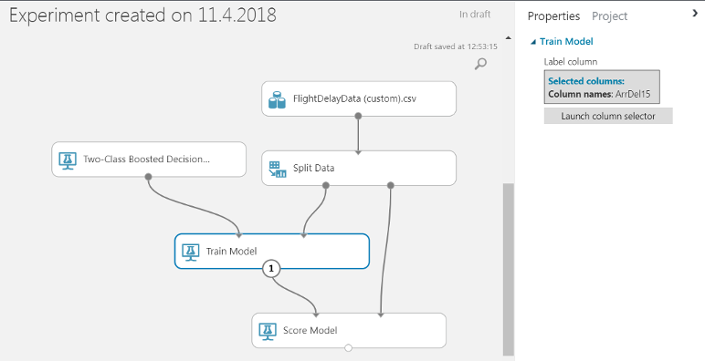
Task: Click FlightDelayData dataset output port
Action: (358, 116)
